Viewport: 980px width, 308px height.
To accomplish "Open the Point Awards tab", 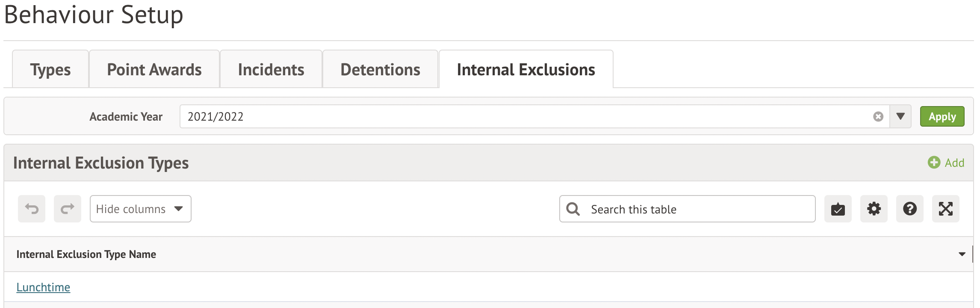I will pyautogui.click(x=154, y=69).
